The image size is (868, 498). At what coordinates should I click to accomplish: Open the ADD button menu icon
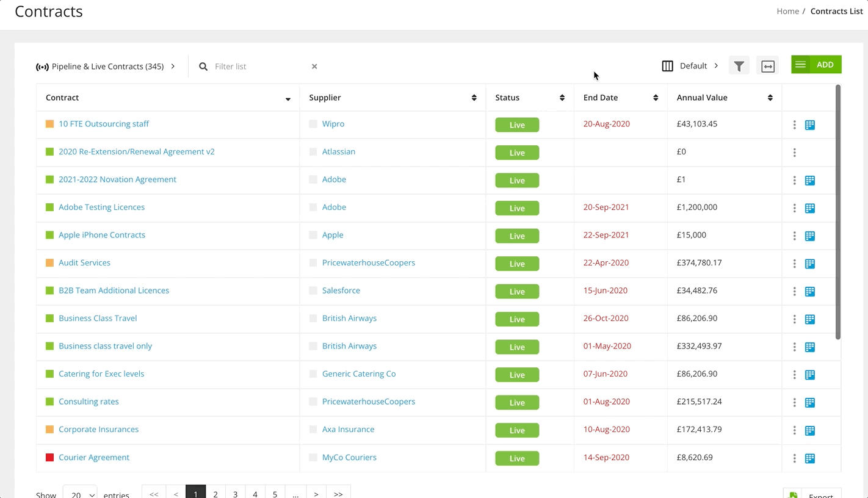pyautogui.click(x=800, y=65)
